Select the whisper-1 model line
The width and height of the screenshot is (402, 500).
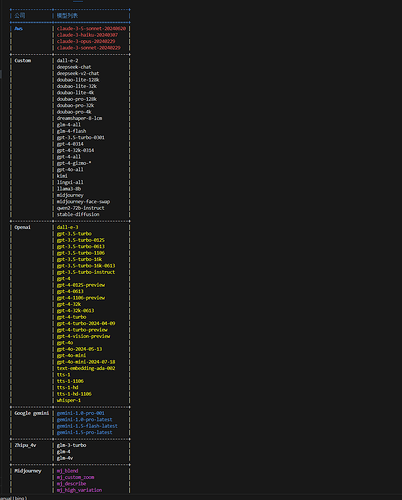pos(69,400)
